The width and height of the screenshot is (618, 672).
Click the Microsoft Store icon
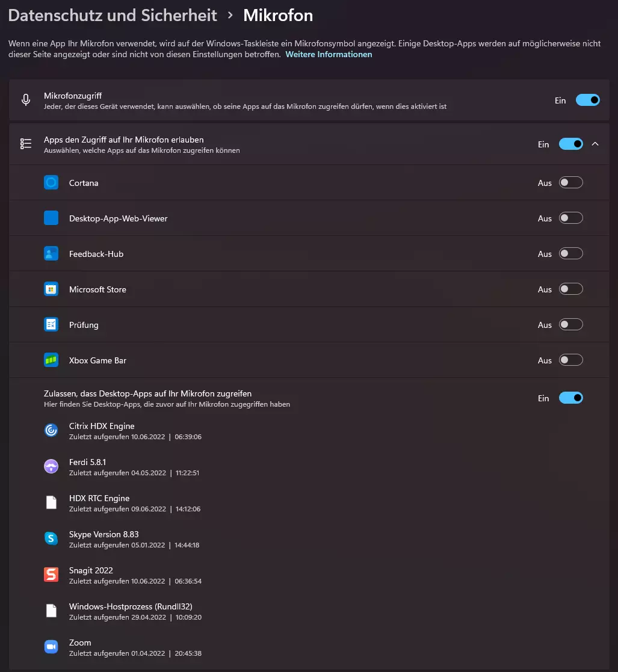51,289
